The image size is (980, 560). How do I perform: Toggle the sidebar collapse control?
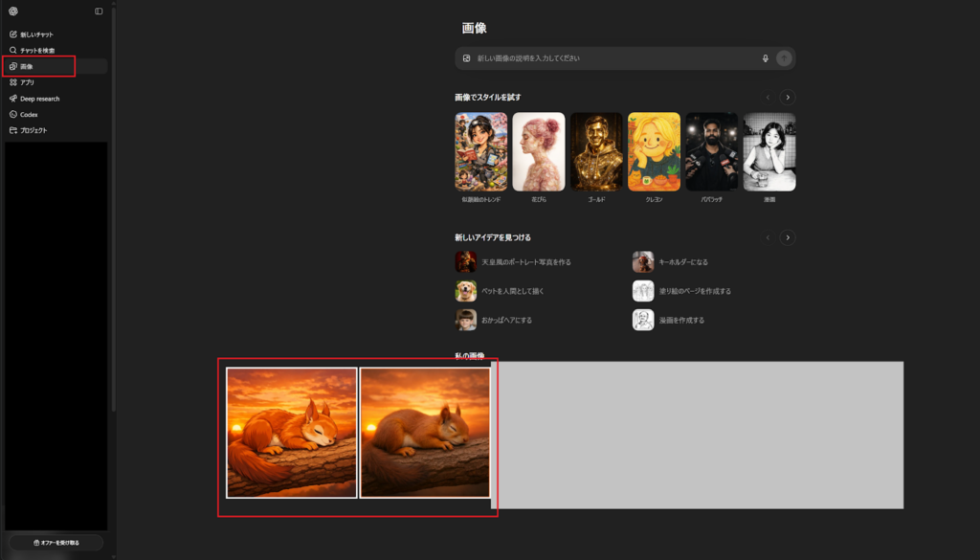[99, 11]
